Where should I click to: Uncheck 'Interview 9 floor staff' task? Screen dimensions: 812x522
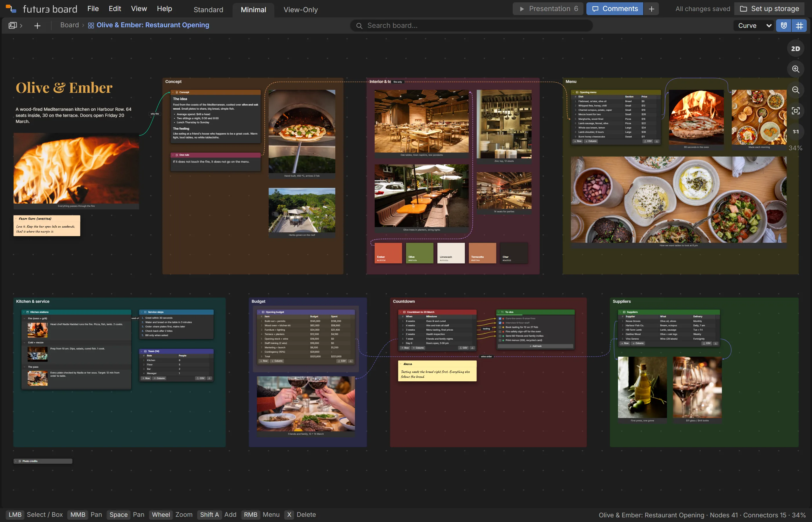click(500, 323)
